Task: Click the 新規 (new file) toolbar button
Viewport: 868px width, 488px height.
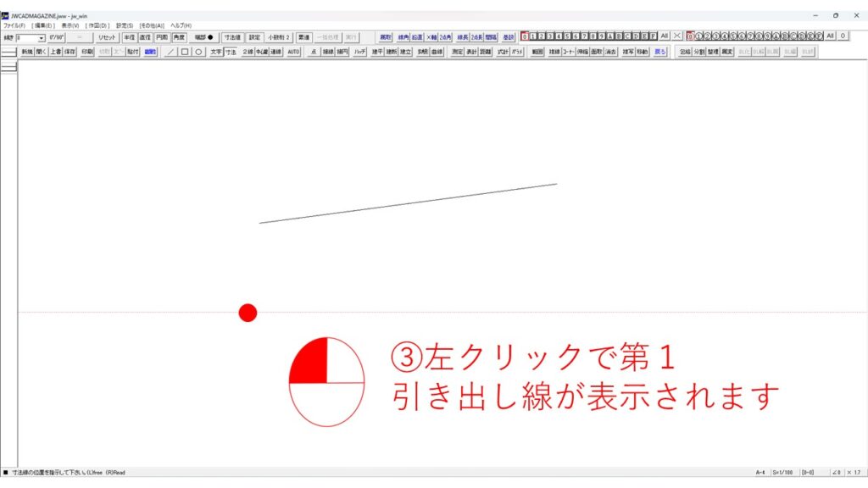Action: point(27,52)
